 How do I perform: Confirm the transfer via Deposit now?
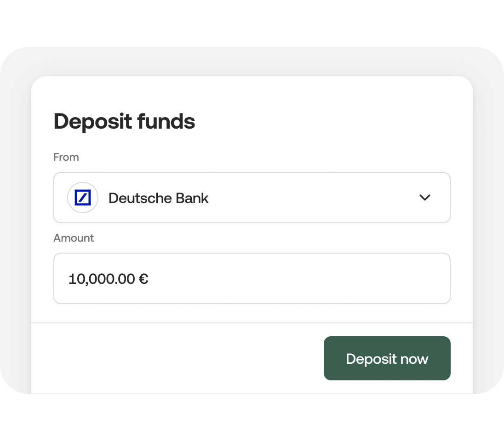[x=387, y=358]
